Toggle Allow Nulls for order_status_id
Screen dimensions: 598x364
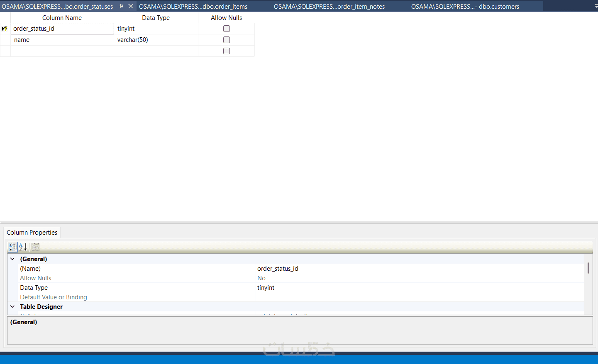227,29
